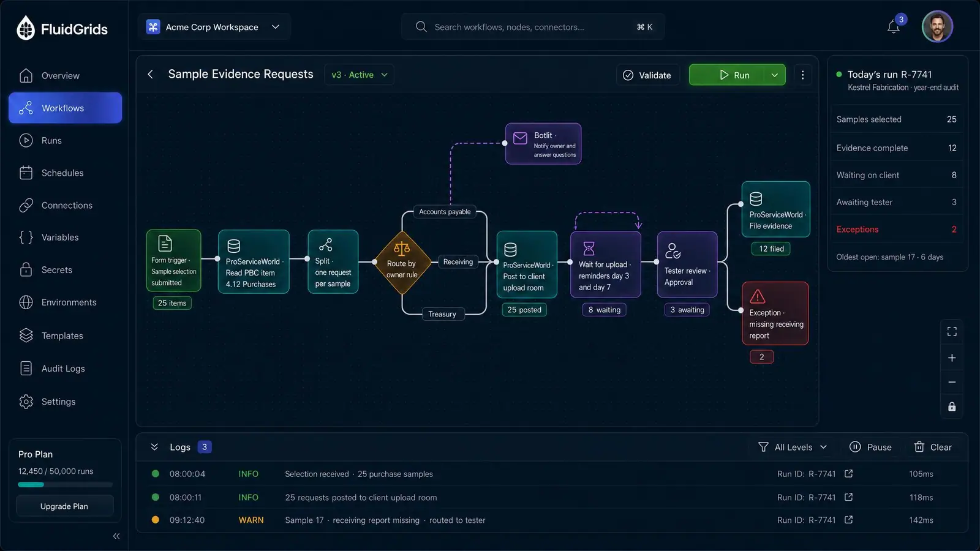This screenshot has height=551, width=980.
Task: Click the Audit Logs document icon
Action: [26, 368]
